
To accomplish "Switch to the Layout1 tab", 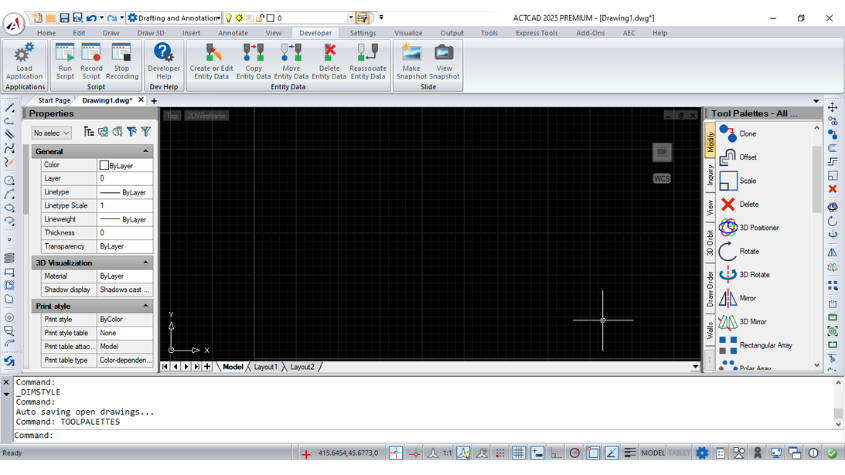I will click(x=265, y=367).
